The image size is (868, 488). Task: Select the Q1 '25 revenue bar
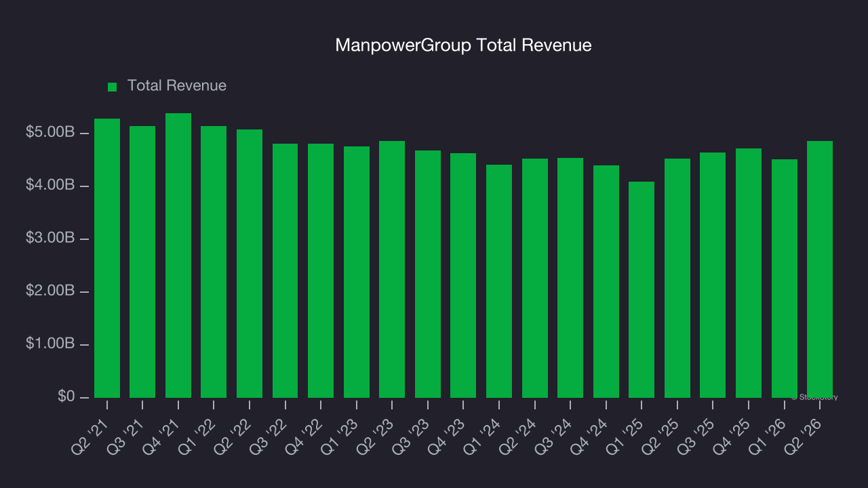642,289
